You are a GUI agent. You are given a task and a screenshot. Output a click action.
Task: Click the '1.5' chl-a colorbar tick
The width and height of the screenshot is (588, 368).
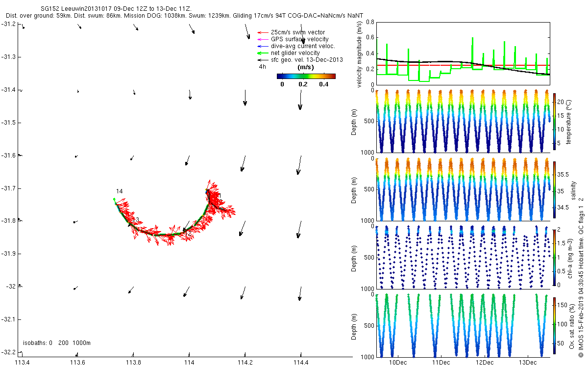point(562,243)
